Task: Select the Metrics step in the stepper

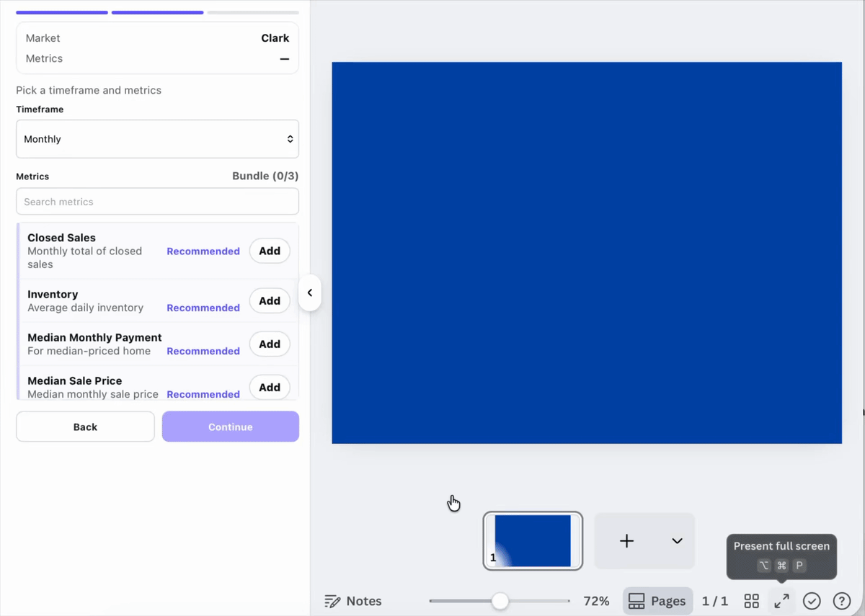Action: pos(157,12)
